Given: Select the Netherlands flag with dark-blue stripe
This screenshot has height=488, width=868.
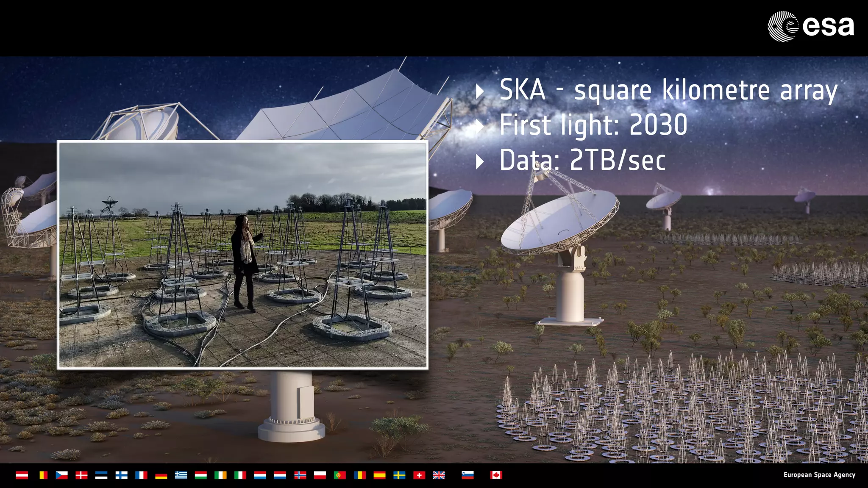Looking at the screenshot, I should click(280, 475).
